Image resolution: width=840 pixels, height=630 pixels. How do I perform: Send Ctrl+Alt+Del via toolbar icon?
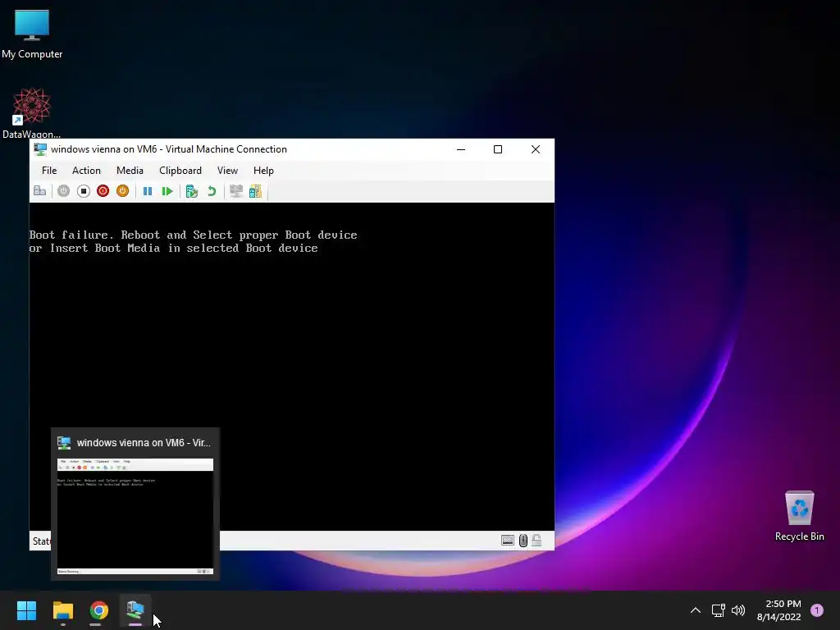tap(39, 191)
